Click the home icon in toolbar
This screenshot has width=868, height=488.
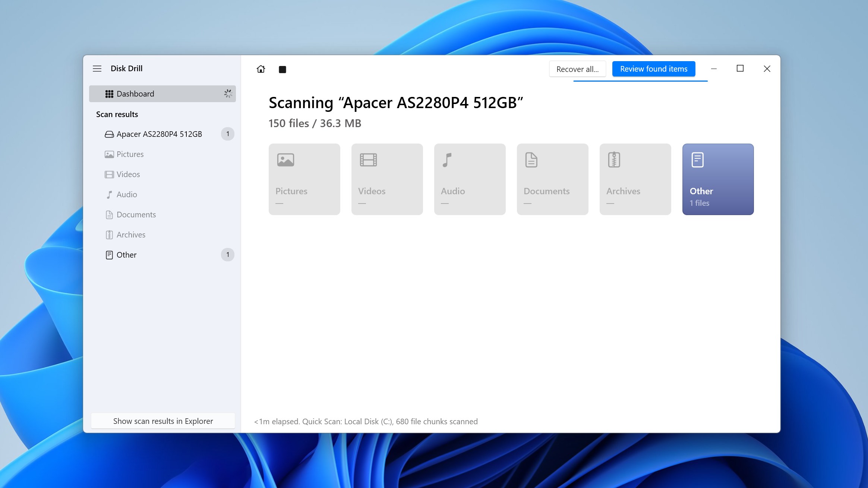[x=261, y=69]
